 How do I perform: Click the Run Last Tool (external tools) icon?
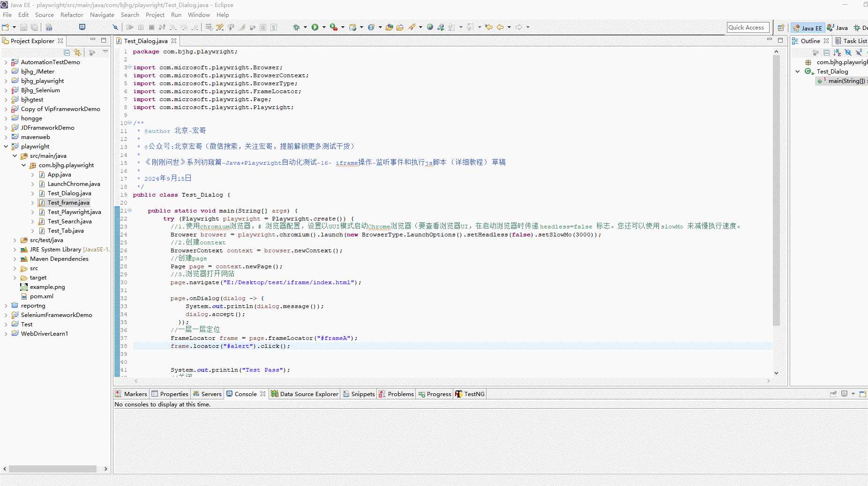pos(334,27)
